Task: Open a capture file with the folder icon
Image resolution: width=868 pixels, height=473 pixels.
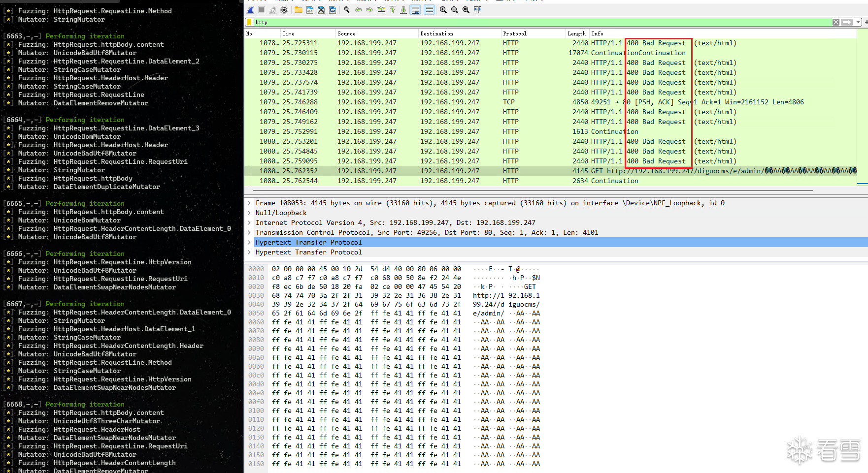Action: point(299,10)
